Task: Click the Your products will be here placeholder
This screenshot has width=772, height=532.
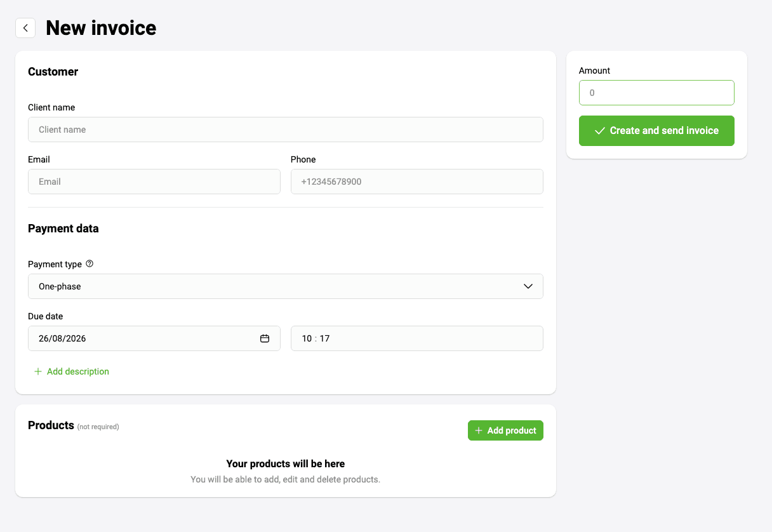Action: pos(286,464)
